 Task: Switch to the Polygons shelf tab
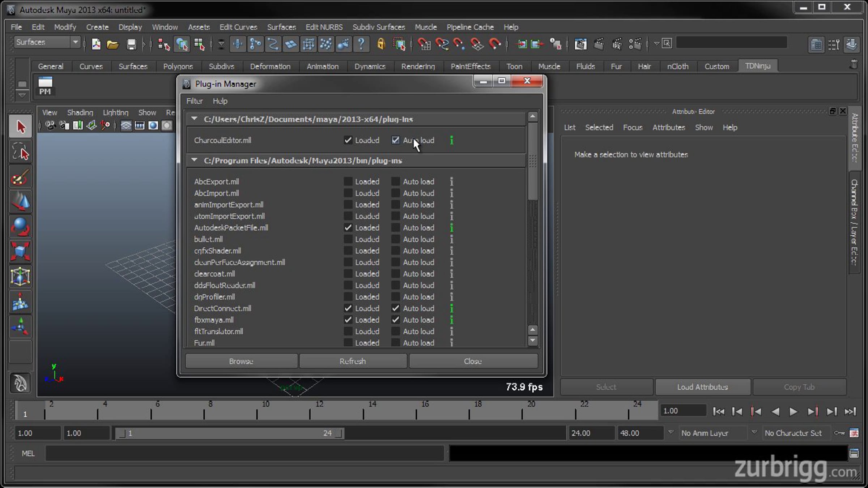[x=178, y=67]
